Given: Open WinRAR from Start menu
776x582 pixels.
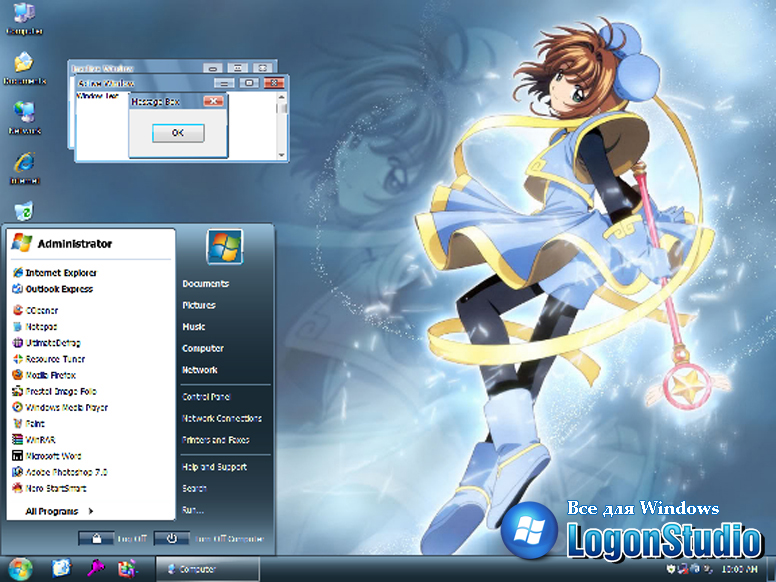Looking at the screenshot, I should click(x=34, y=439).
